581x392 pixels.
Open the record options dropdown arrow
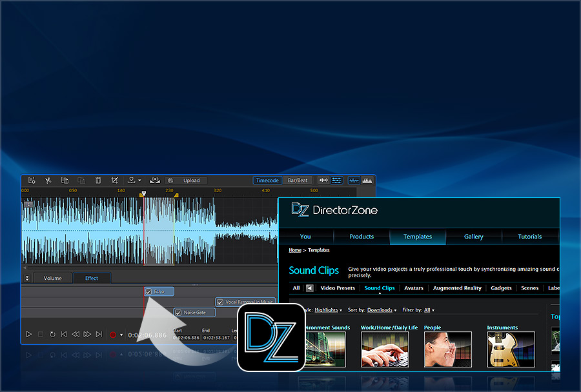121,335
